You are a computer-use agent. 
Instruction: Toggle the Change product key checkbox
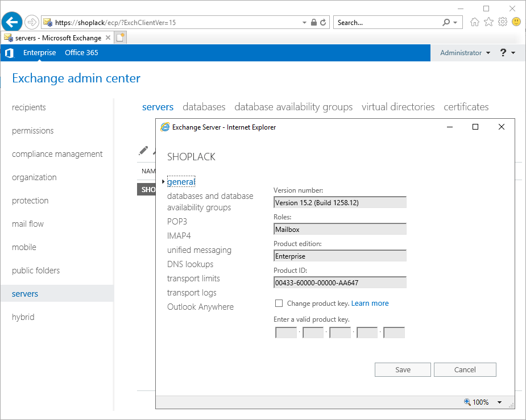pyautogui.click(x=279, y=303)
